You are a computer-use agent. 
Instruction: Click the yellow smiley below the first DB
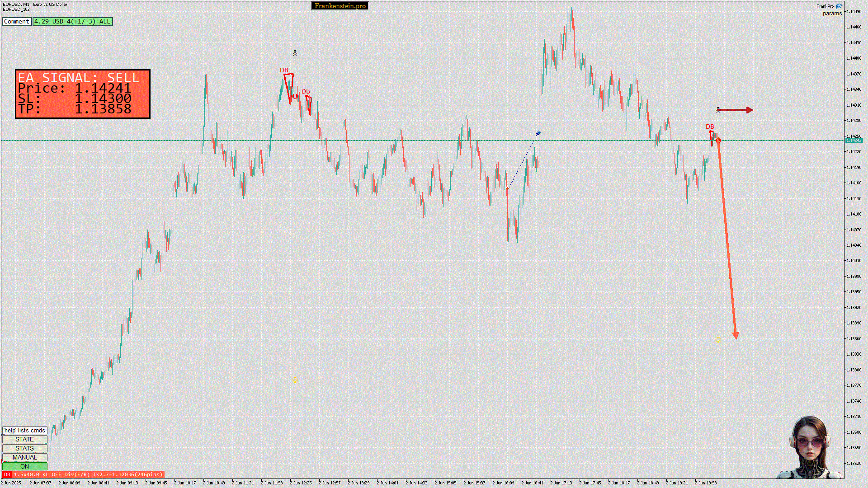[x=295, y=380]
